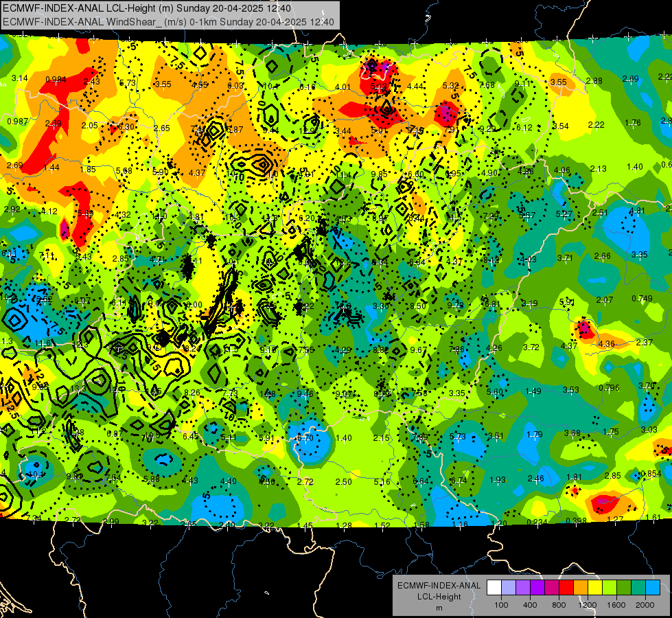Click the wind shear value '2.13'

[598, 169]
